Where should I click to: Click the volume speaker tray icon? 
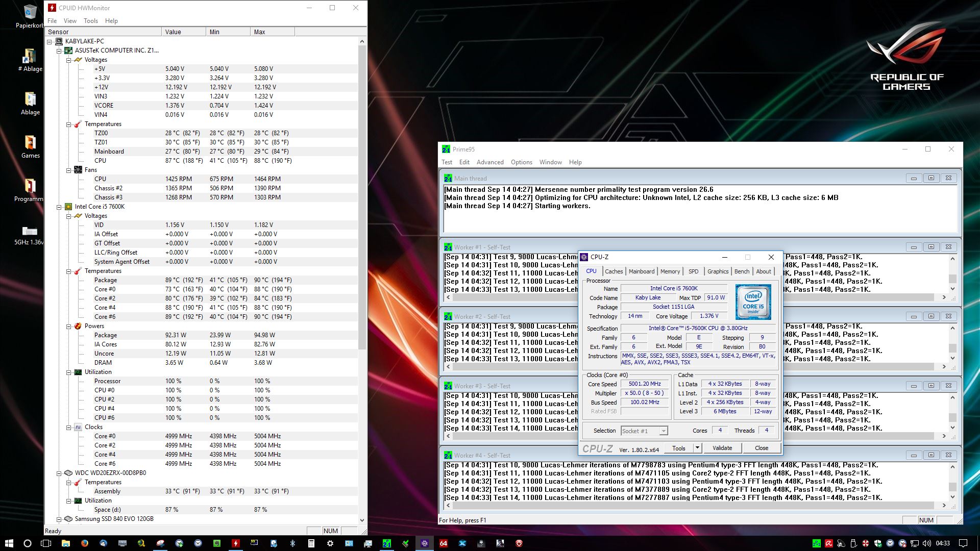[x=926, y=543]
